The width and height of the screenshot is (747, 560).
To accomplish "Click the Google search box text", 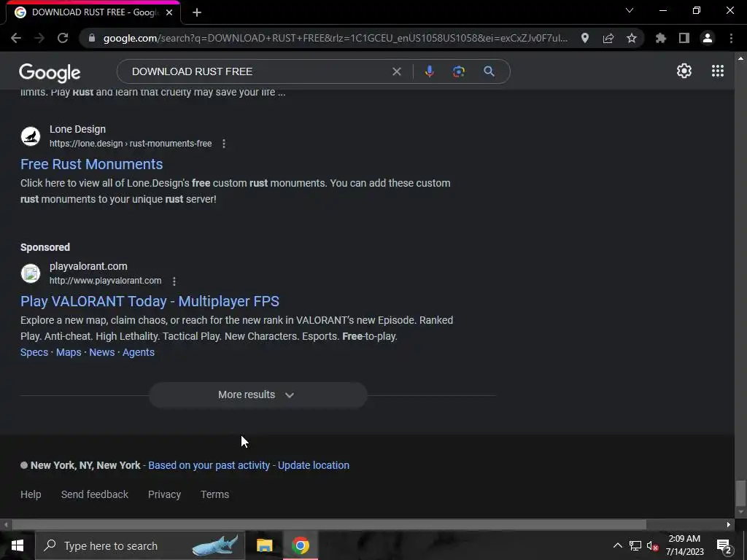I will [x=192, y=71].
